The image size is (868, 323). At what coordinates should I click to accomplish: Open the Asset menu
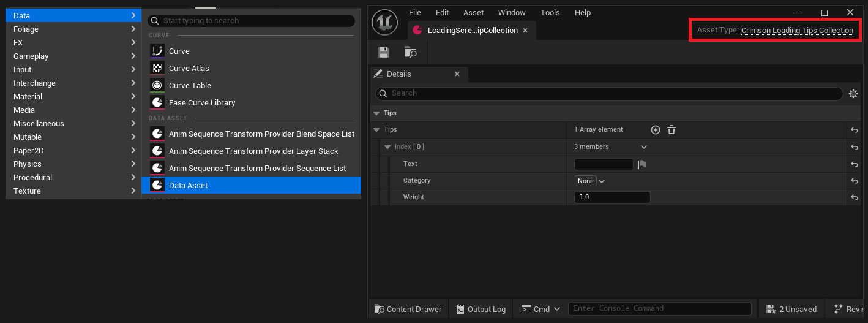tap(473, 12)
